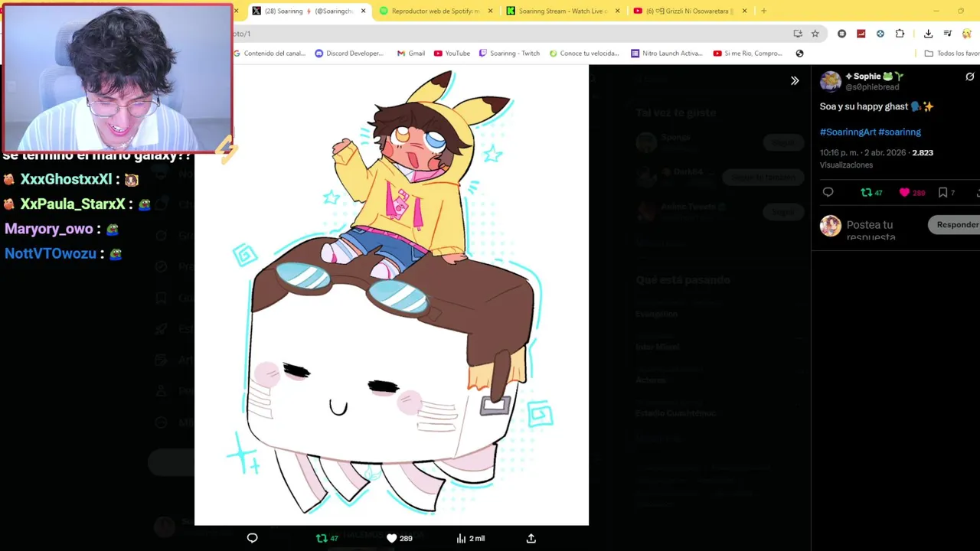Click the heart icon showing 289 below image
980x551 pixels.
399,538
